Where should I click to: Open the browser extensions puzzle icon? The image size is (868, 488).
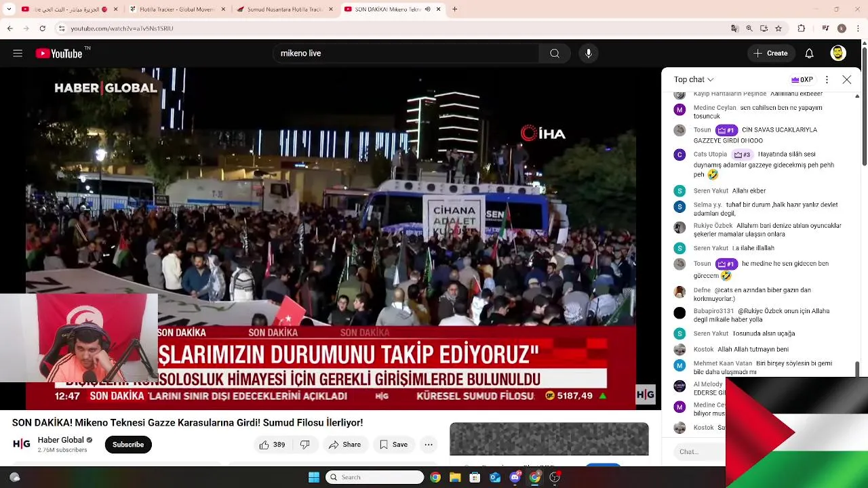click(802, 28)
